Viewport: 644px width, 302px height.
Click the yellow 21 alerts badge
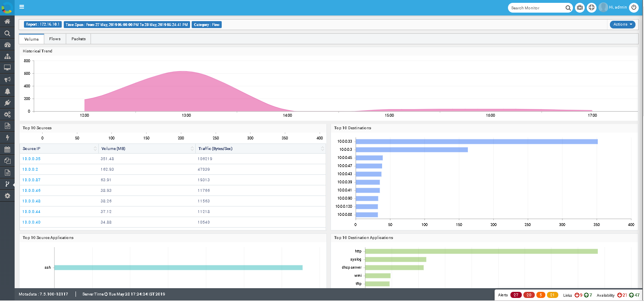point(552,295)
